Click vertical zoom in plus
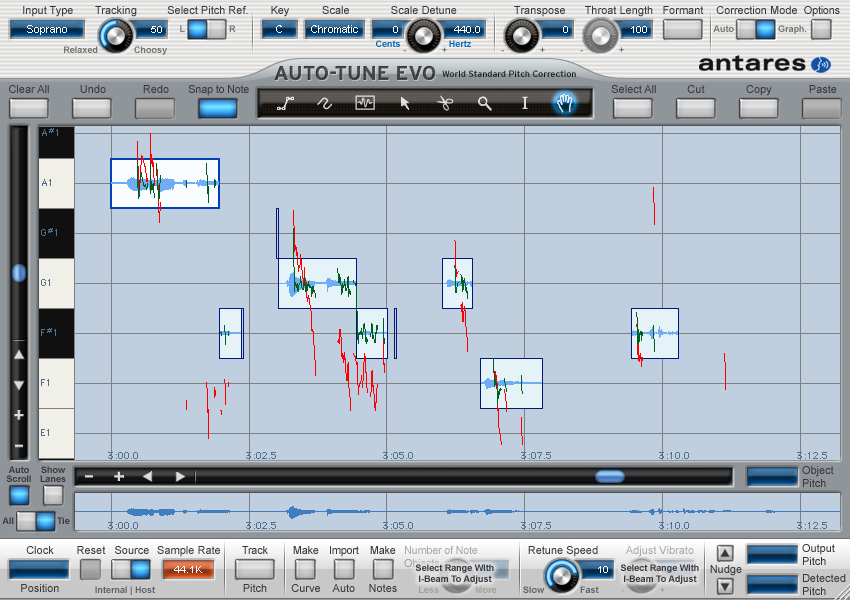This screenshot has width=850, height=600. tap(19, 415)
